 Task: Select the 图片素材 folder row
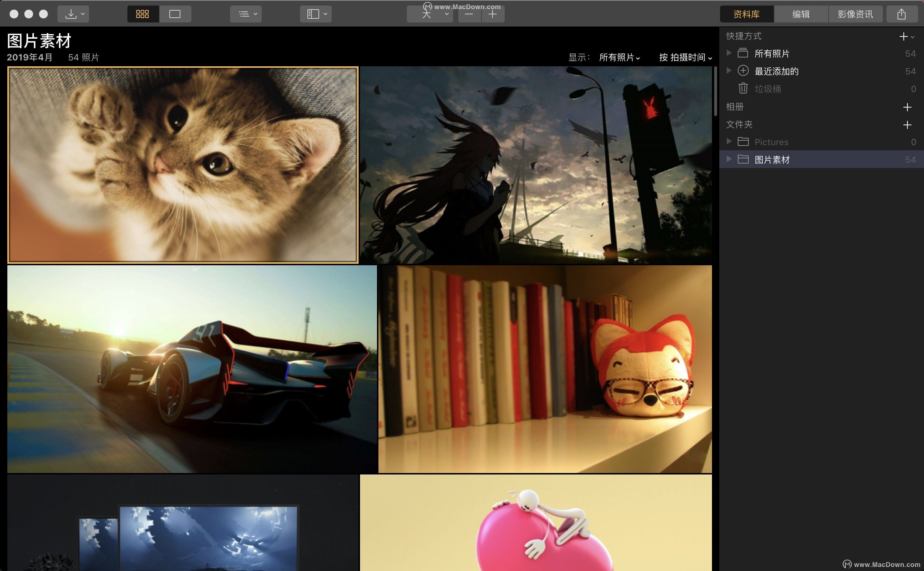click(821, 160)
